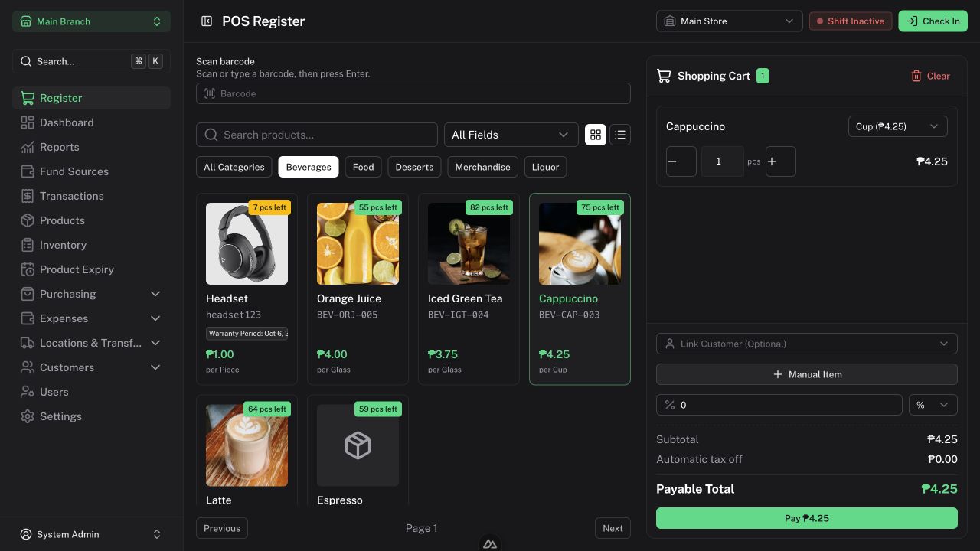Image resolution: width=980 pixels, height=551 pixels.
Task: Open System Admin account menu
Action: tap(91, 534)
